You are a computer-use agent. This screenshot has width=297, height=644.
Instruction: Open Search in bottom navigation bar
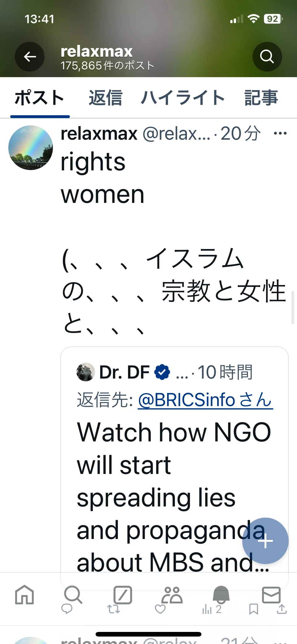(x=73, y=594)
